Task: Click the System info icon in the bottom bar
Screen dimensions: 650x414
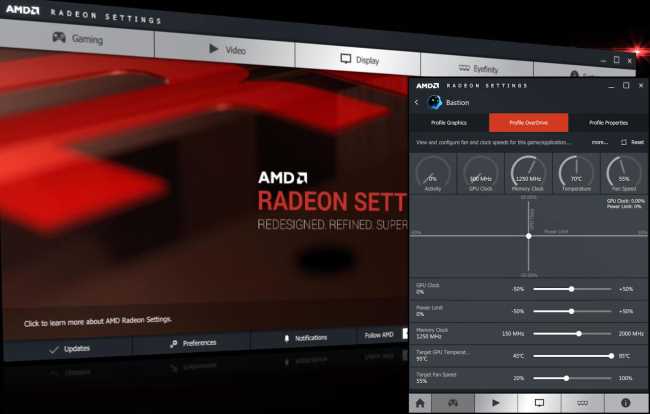Action: tap(626, 403)
